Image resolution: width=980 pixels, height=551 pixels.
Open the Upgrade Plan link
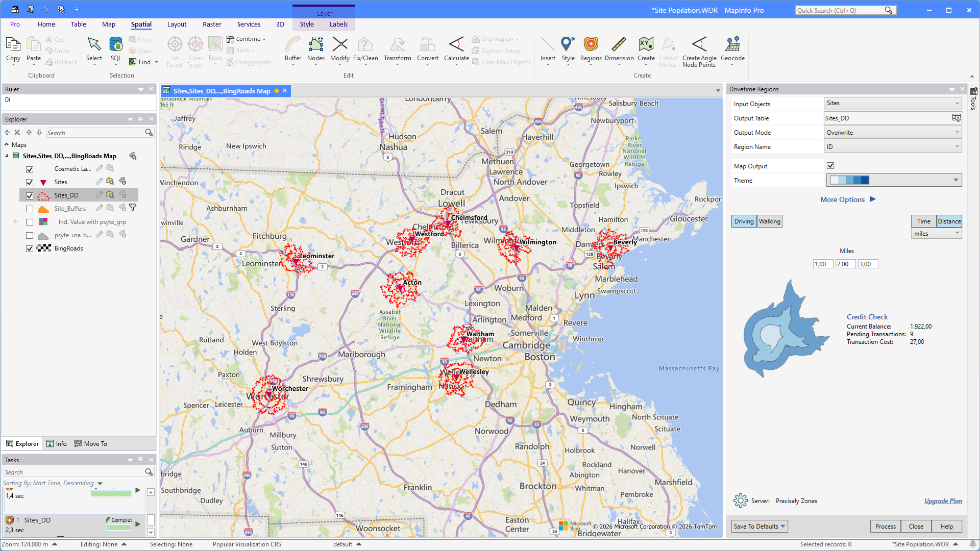click(x=943, y=501)
